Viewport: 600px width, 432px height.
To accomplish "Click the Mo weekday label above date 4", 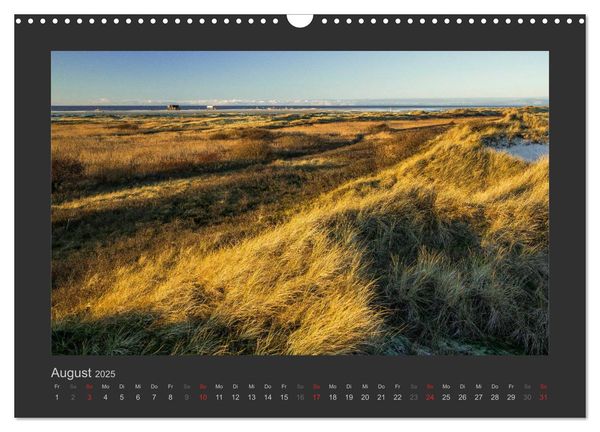I will click(x=106, y=386).
